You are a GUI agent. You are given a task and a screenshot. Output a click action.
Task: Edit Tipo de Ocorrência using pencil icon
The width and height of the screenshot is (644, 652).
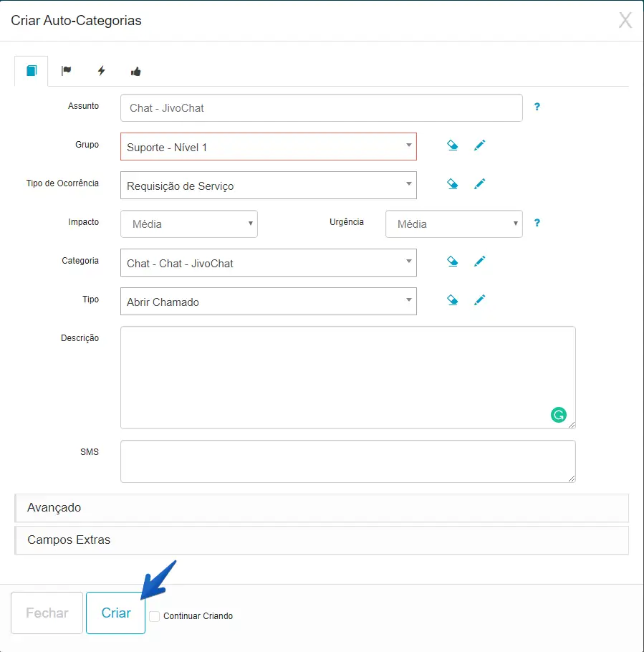tap(480, 184)
